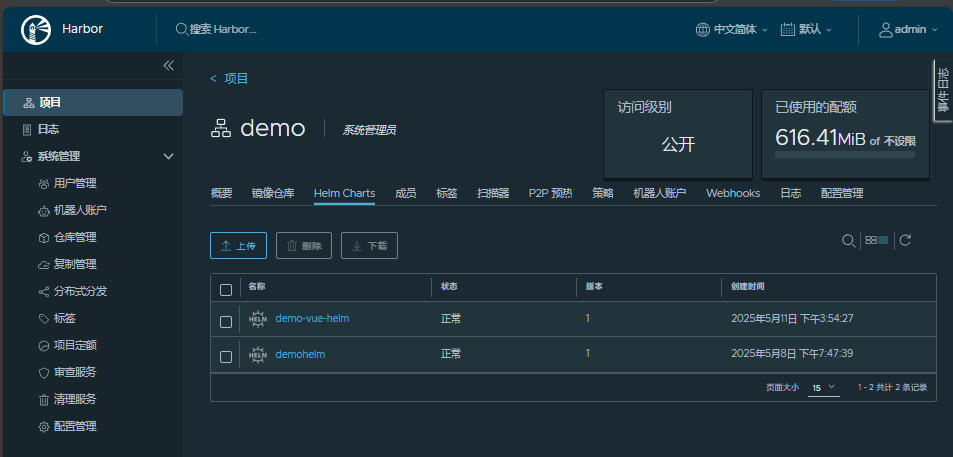Click the cube icon beside 仓库管理
Viewport: 953px width, 457px height.
44,238
